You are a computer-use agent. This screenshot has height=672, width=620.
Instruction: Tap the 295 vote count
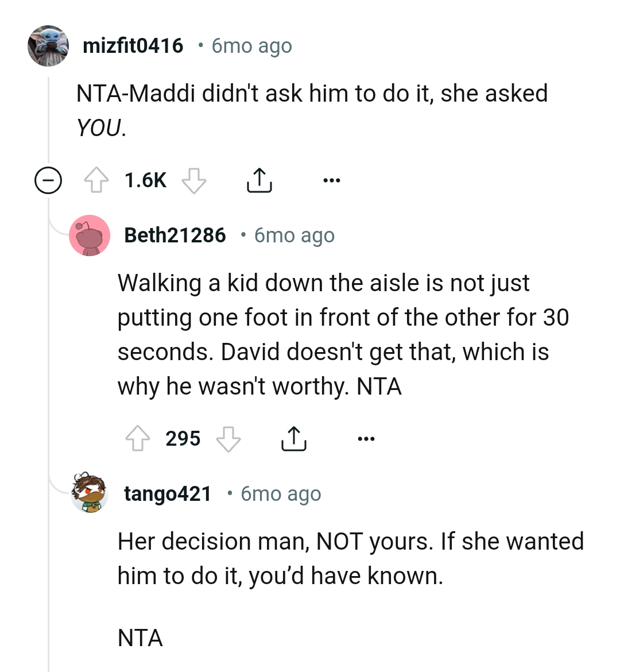click(x=183, y=439)
